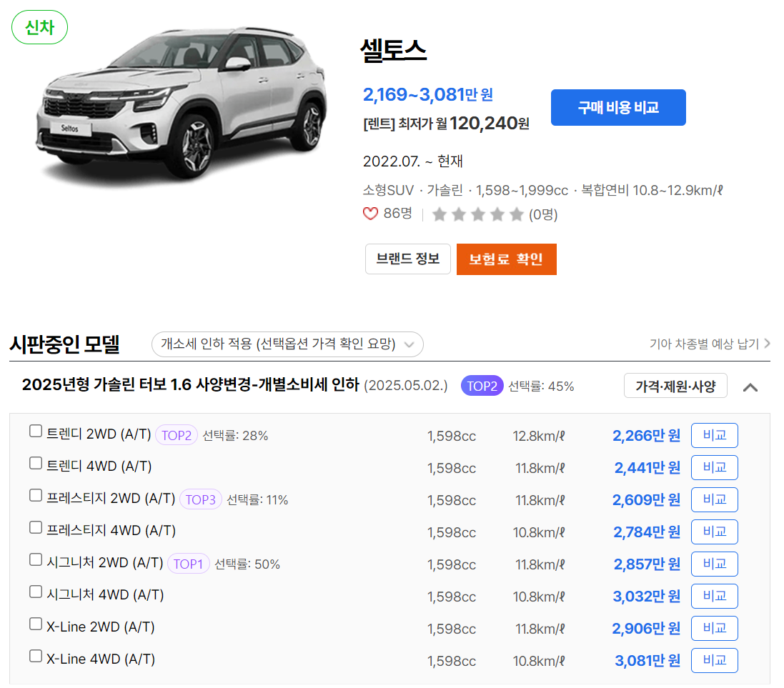Click 비교 for 시그니처 4WD row
This screenshot has height=688, width=784.
pyautogui.click(x=714, y=596)
